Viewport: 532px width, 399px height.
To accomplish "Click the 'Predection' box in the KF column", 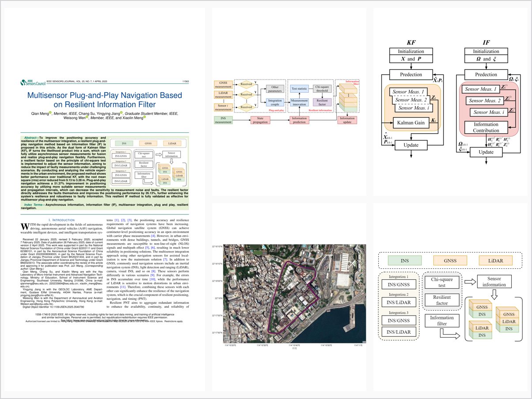I will (x=411, y=75).
